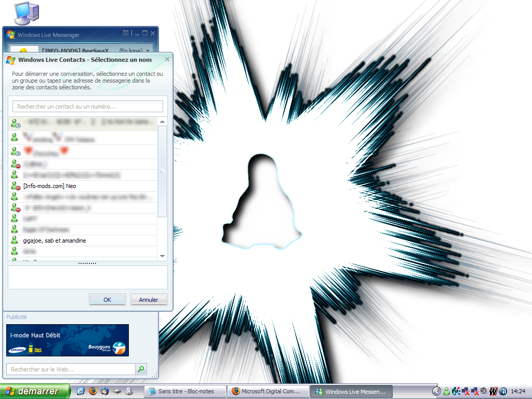Open the CD drive Quick Launch icon
Screen dimensions: 532x399
point(129,391)
